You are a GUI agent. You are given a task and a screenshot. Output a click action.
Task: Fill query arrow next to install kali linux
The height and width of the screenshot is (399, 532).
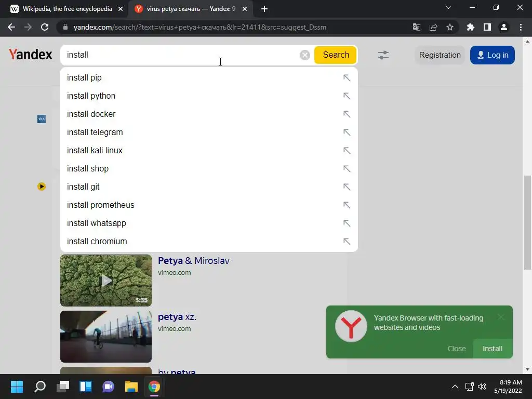pyautogui.click(x=347, y=150)
